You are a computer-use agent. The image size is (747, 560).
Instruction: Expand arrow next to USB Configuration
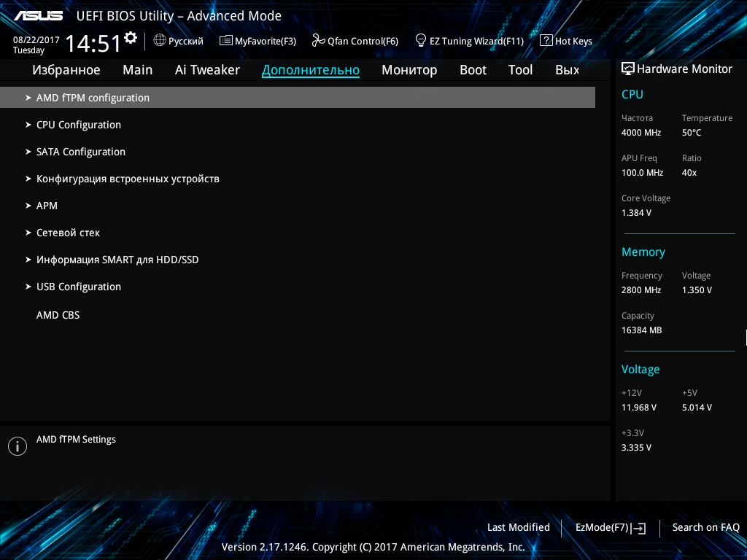click(x=28, y=287)
